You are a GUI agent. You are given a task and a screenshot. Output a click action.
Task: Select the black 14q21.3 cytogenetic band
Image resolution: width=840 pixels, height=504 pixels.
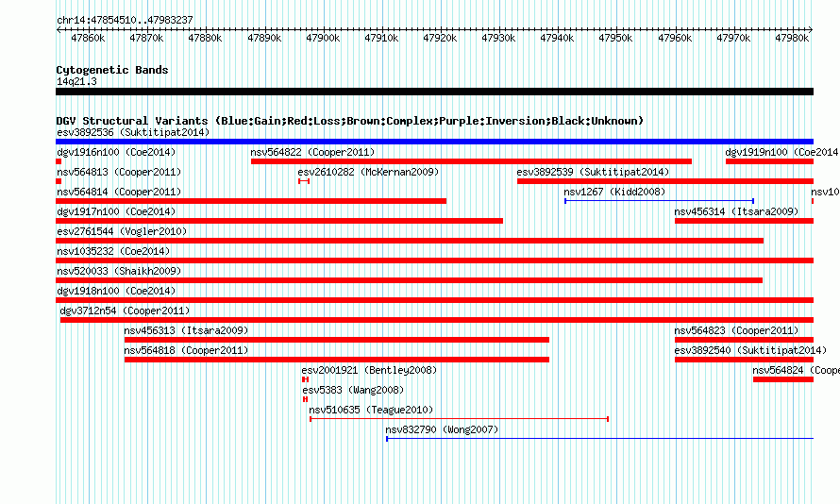(434, 92)
